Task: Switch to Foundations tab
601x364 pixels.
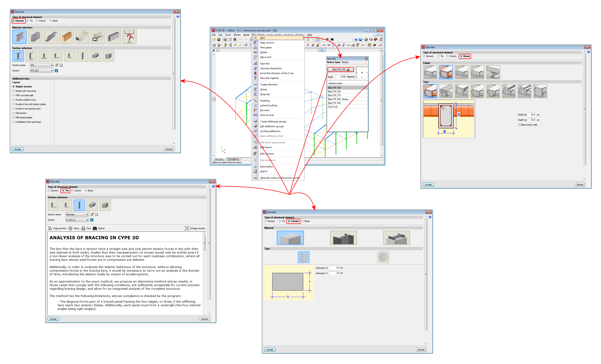Action: pos(233,159)
